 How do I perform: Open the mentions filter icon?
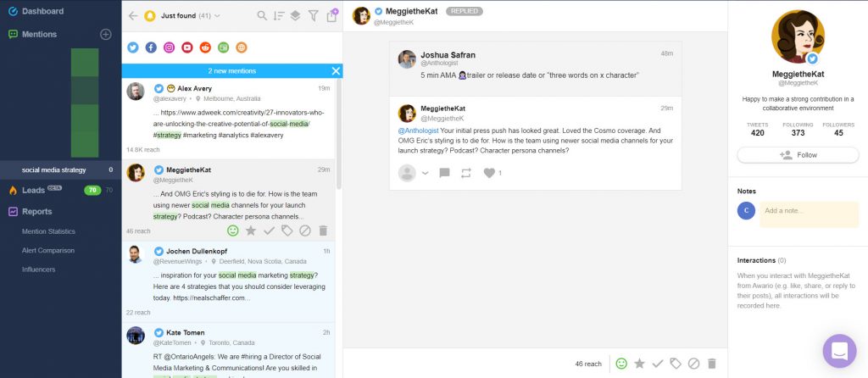314,16
